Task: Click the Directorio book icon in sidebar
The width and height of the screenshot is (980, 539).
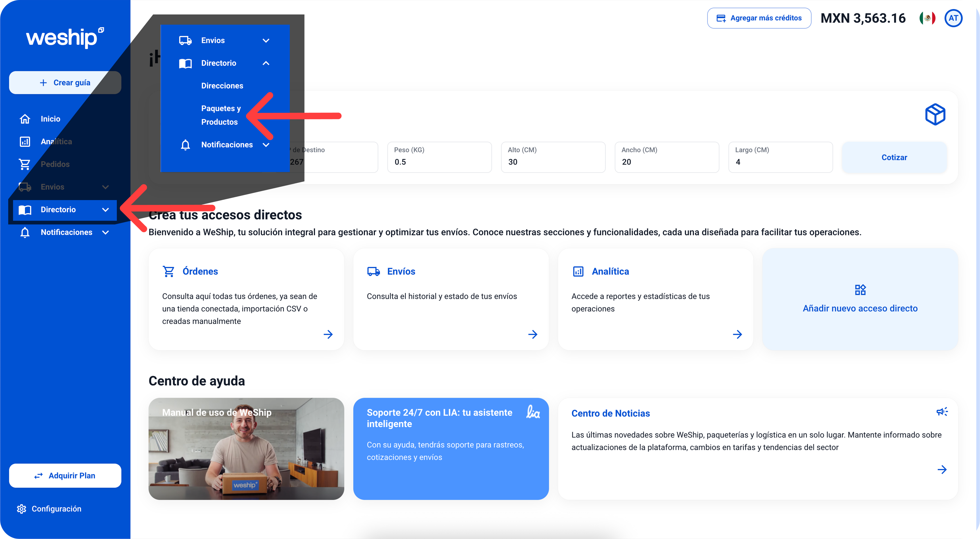Action: pos(25,210)
